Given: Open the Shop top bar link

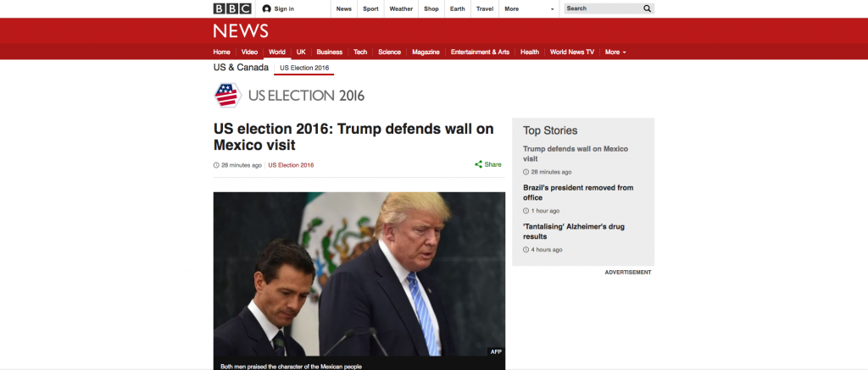Looking at the screenshot, I should (431, 8).
